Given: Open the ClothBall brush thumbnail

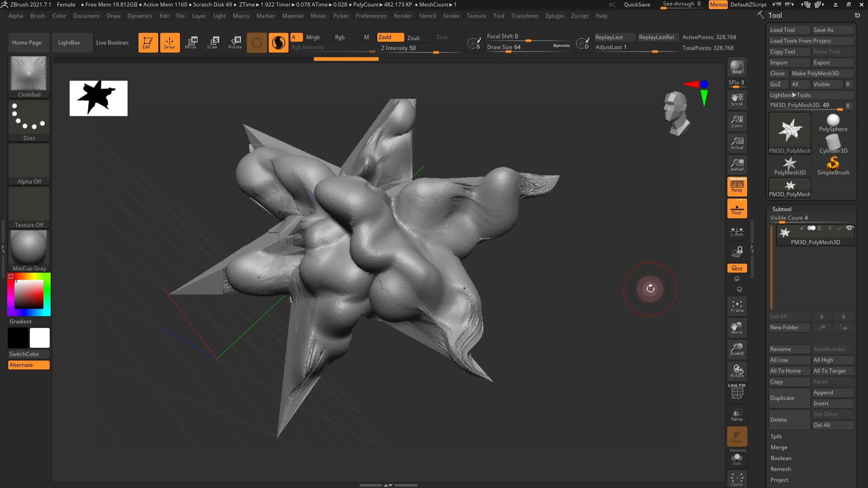Looking at the screenshot, I should pyautogui.click(x=29, y=76).
